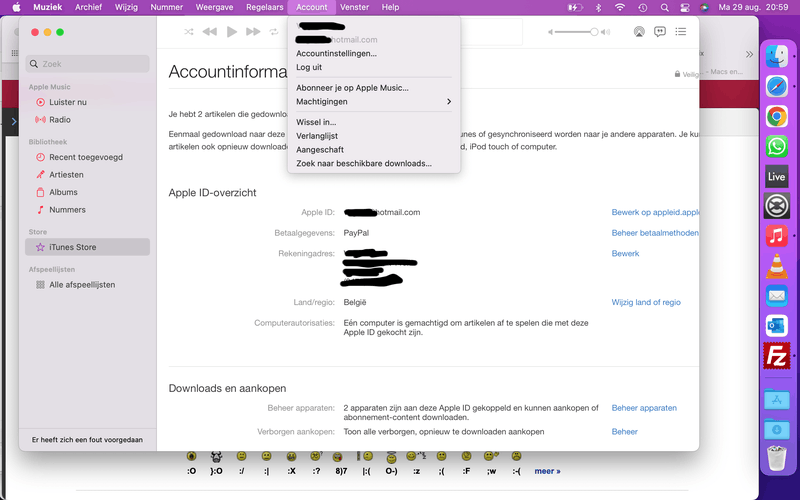Open Time Machine menu bar icon
Screen dimensions: 800x500
(x=642, y=7)
